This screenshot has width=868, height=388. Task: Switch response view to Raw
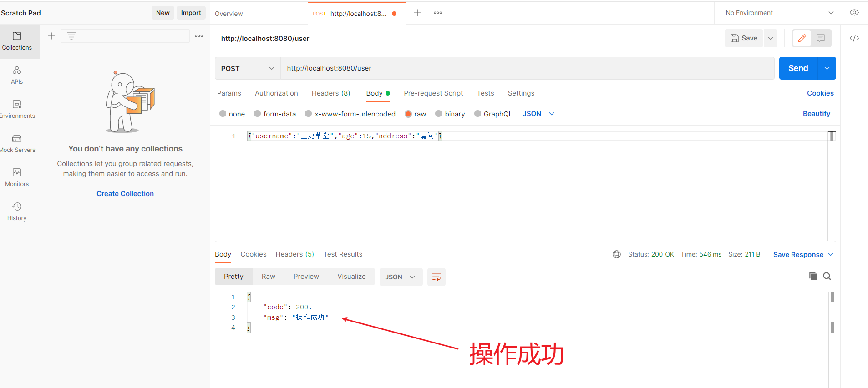(269, 277)
